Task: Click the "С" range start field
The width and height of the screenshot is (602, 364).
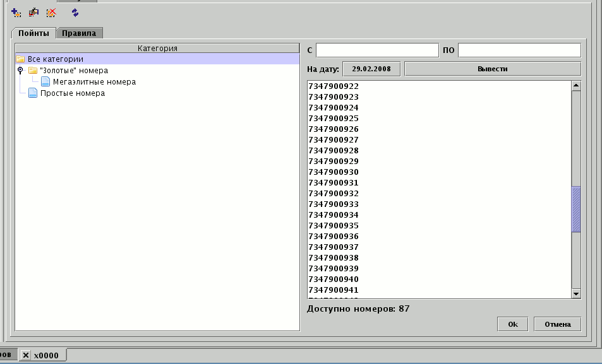Action: [376, 50]
